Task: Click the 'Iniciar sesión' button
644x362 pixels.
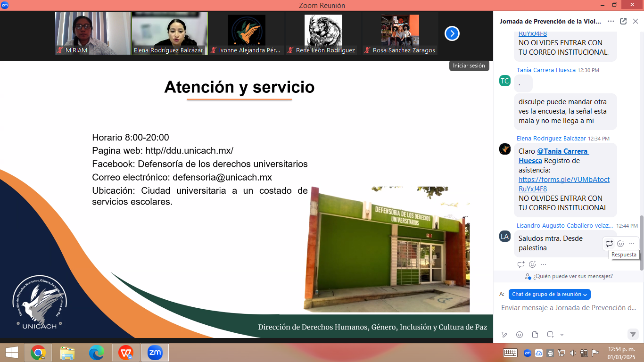Action: [x=469, y=66]
